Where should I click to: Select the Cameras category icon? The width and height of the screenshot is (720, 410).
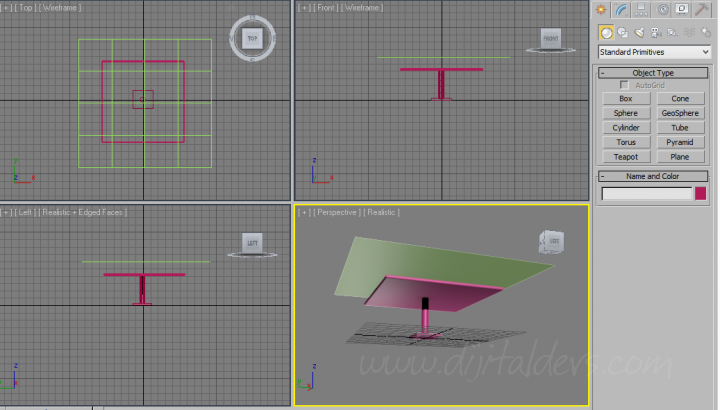654,32
